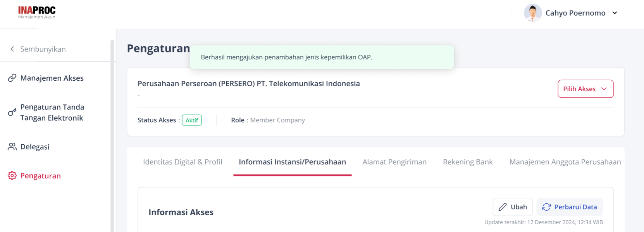The width and height of the screenshot is (644, 232).
Task: Click the Cahyo Poernomo profile avatar
Action: (x=533, y=13)
